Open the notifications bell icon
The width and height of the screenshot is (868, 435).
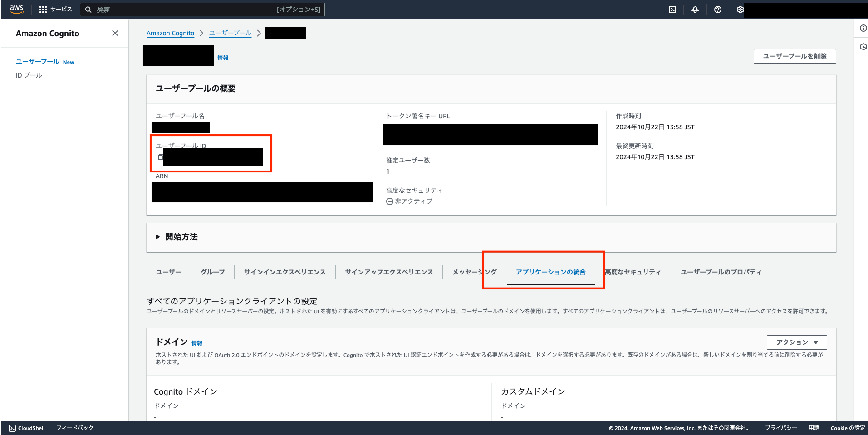(x=695, y=9)
